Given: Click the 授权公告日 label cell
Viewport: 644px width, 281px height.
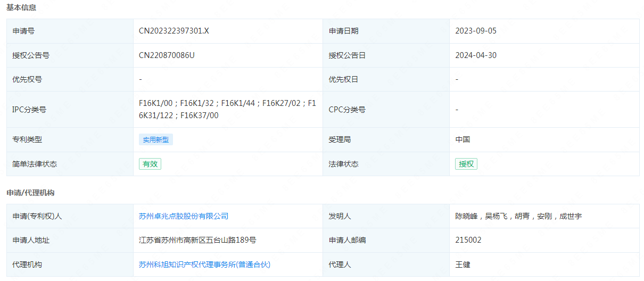Looking at the screenshot, I should click(x=386, y=55).
